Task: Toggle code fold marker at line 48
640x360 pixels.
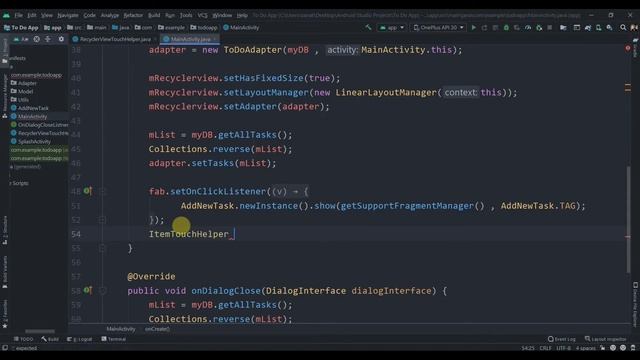Action: pos(102,191)
